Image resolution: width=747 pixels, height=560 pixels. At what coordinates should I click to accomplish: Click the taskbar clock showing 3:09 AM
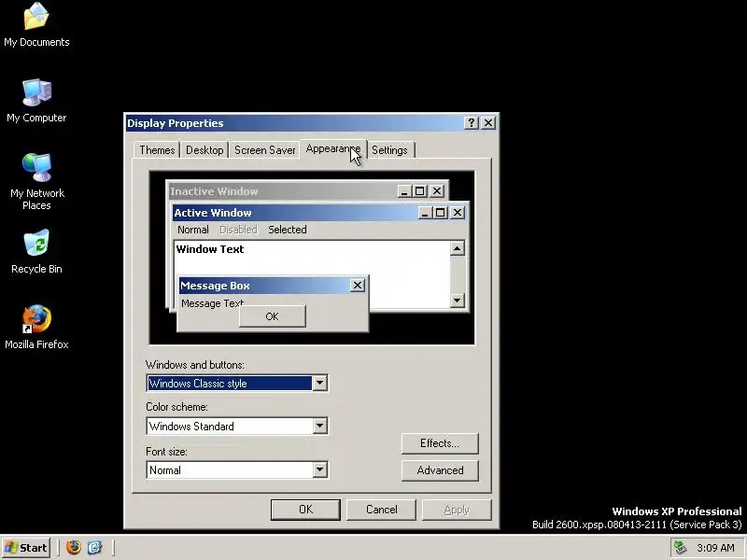point(715,548)
